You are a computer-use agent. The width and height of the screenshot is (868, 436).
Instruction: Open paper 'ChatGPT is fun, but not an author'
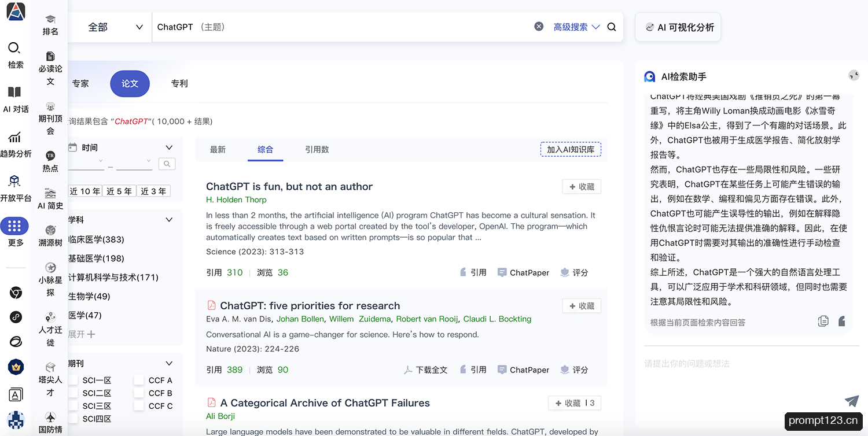289,186
